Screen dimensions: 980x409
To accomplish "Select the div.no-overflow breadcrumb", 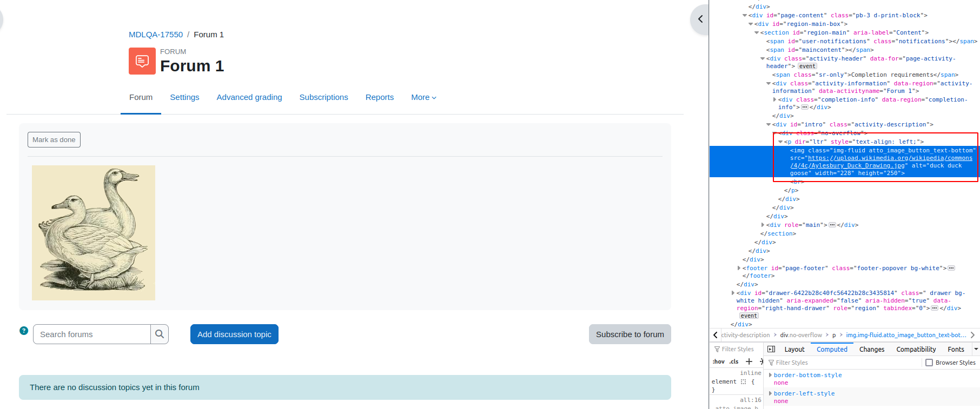I will tap(801, 335).
